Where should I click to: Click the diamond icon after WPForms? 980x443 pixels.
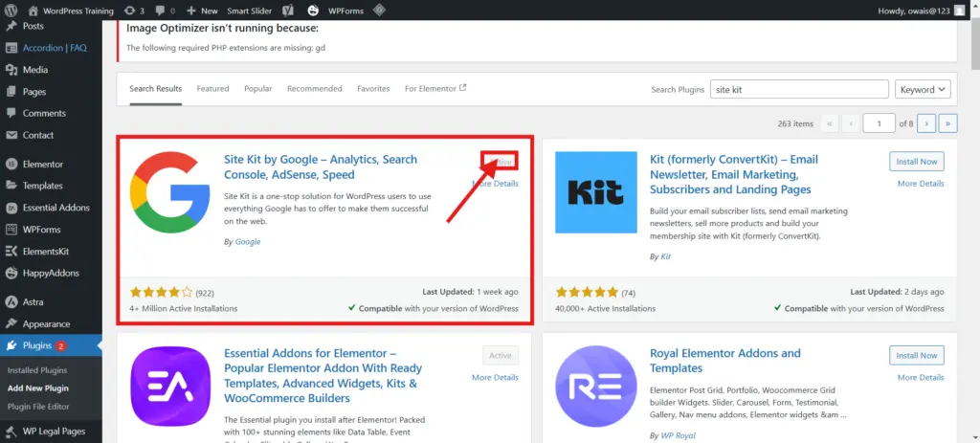click(379, 11)
